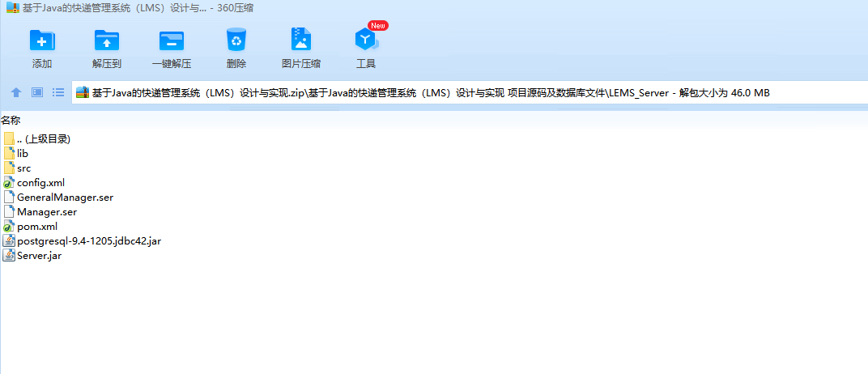Select the Manager.ser file icon

(x=9, y=211)
